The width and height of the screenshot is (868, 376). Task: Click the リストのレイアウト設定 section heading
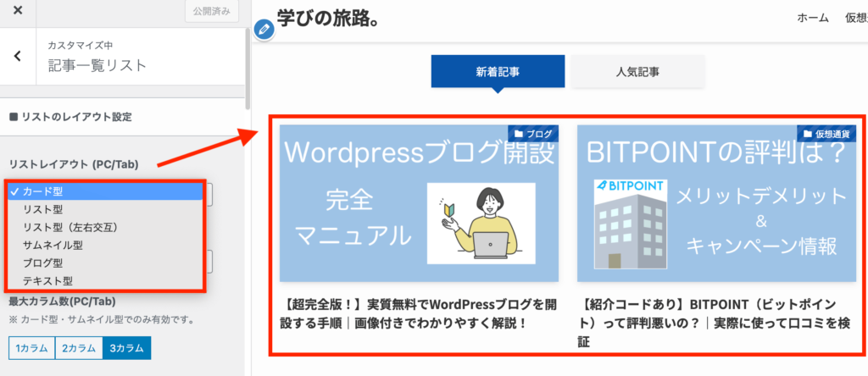click(x=71, y=117)
